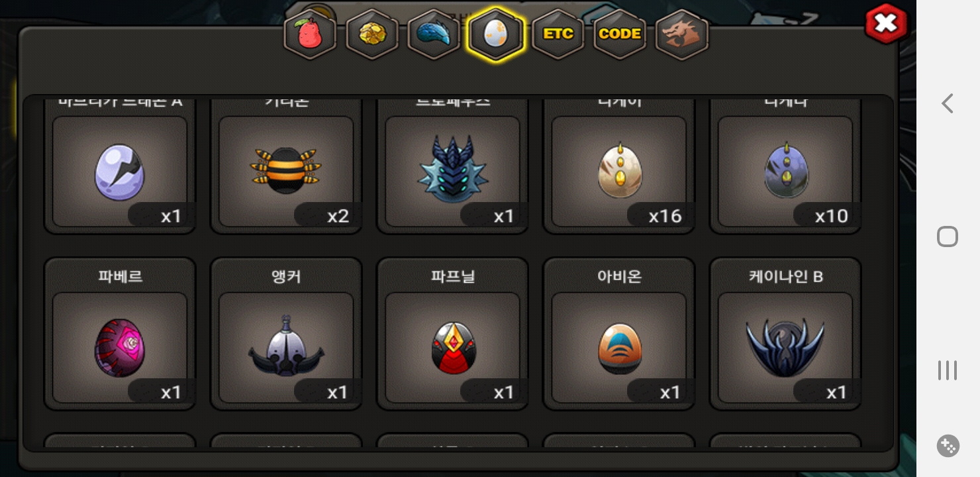Select the cream egg with x16 count
980x477 pixels.
click(619, 172)
